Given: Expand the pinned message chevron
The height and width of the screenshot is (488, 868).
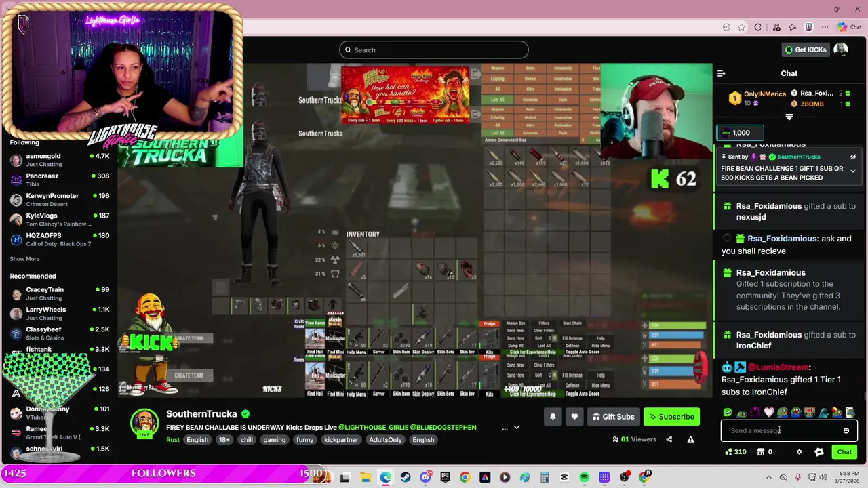Looking at the screenshot, I should tap(853, 171).
